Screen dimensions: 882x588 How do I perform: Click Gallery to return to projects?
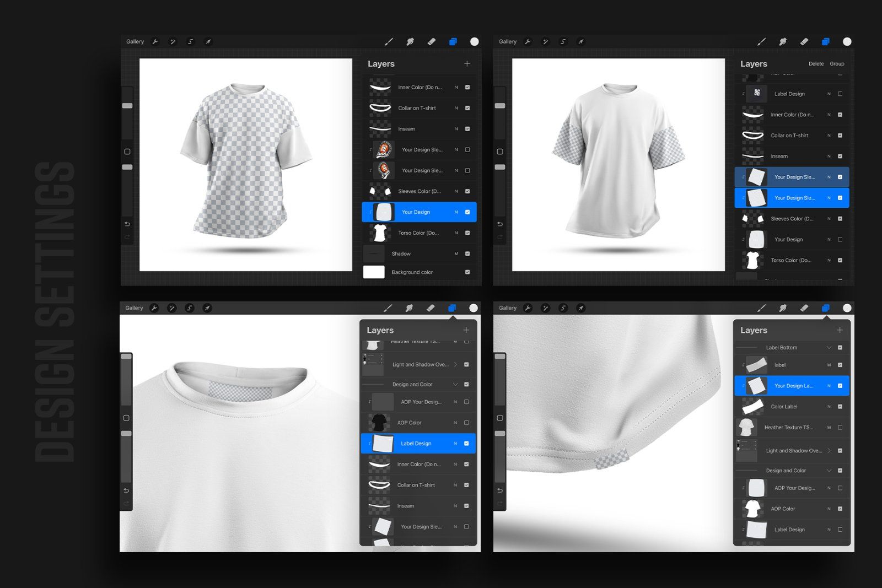135,41
